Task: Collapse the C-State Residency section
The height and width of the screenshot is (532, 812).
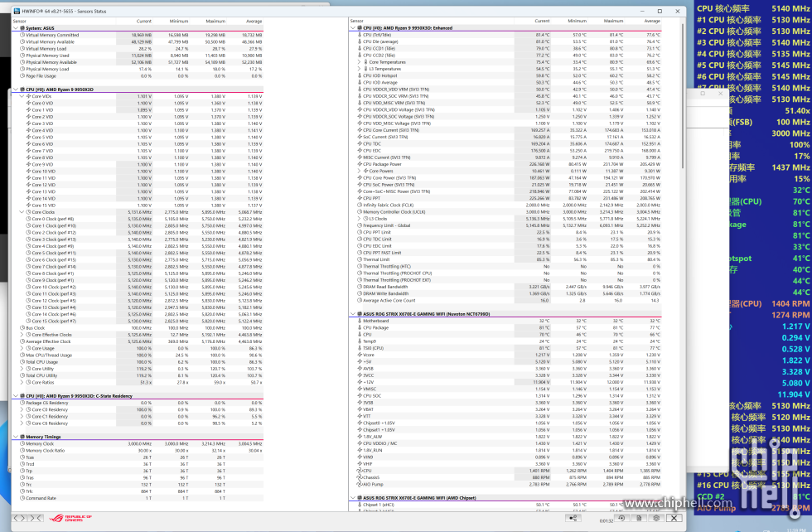Action: [x=16, y=396]
